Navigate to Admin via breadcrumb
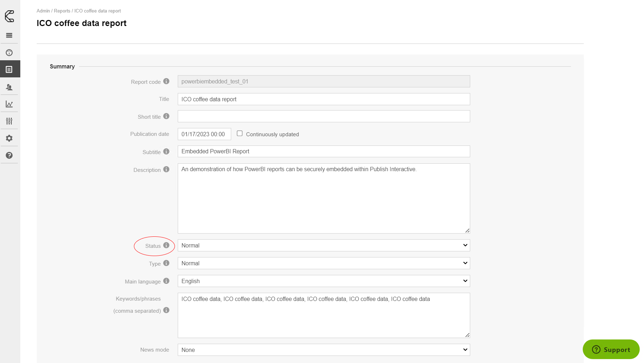The width and height of the screenshot is (644, 363). click(43, 11)
